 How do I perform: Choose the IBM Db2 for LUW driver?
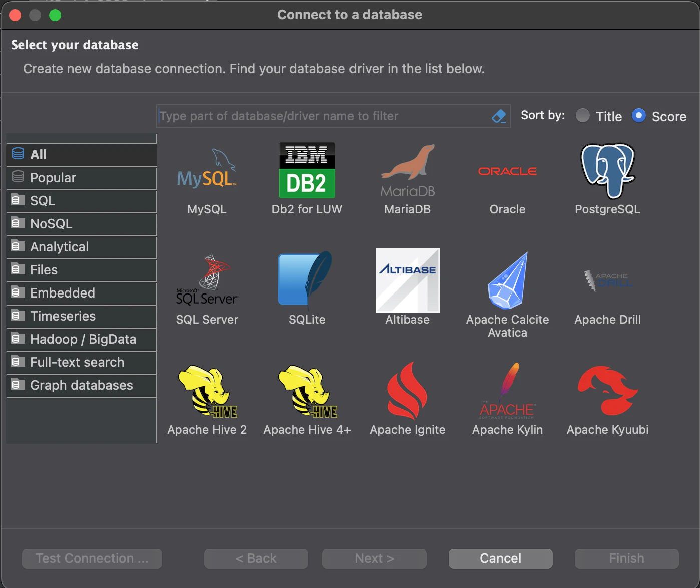tap(307, 170)
